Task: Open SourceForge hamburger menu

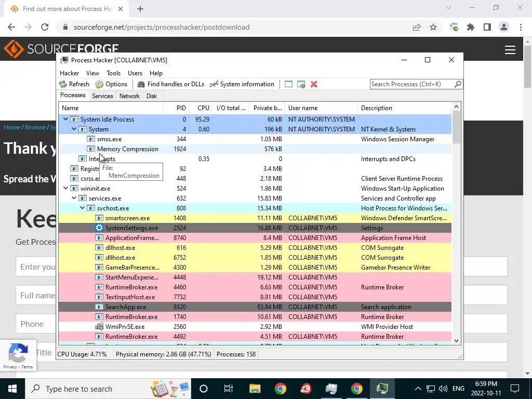Action: (510, 50)
